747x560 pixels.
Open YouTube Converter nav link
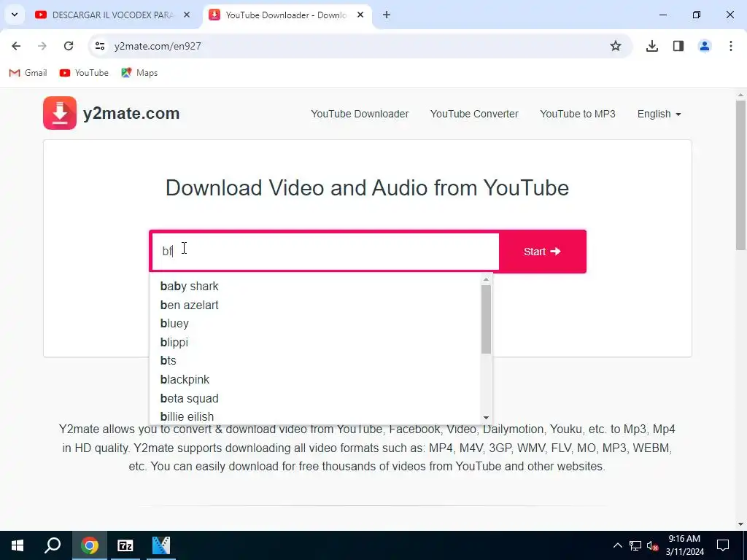pos(474,114)
